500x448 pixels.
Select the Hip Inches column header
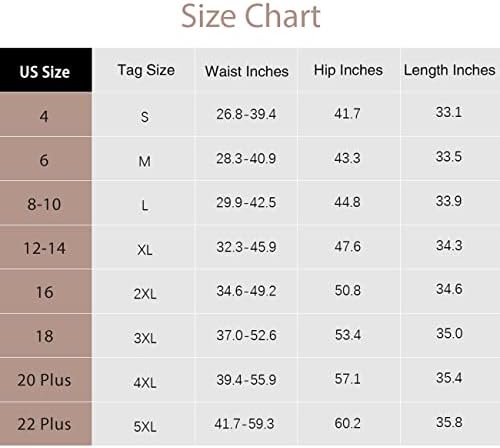(348, 71)
